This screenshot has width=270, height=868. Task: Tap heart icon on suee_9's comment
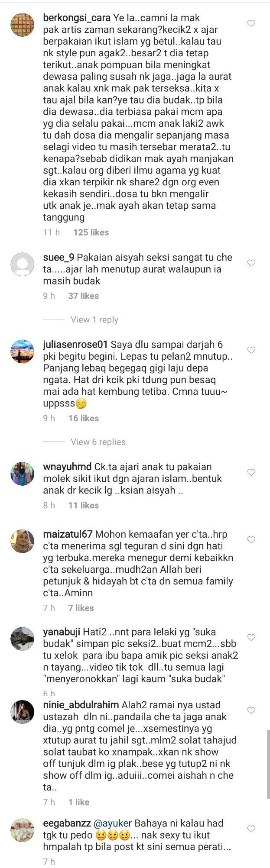point(251,263)
